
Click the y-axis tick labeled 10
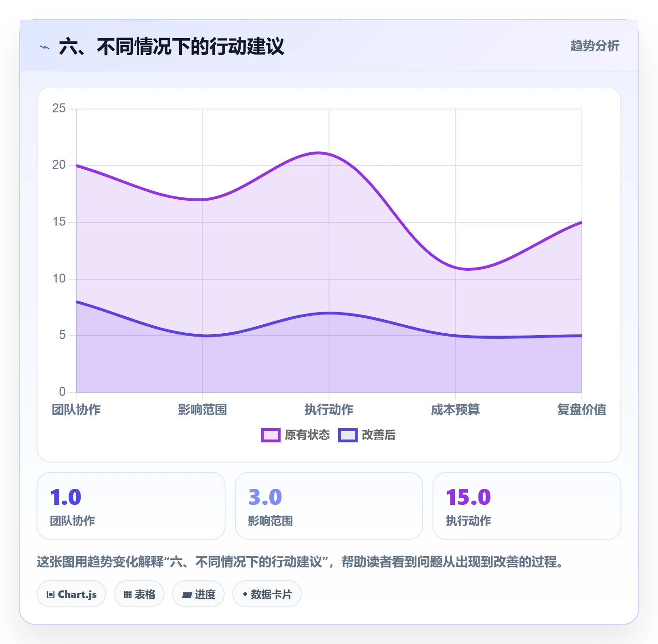pos(59,279)
